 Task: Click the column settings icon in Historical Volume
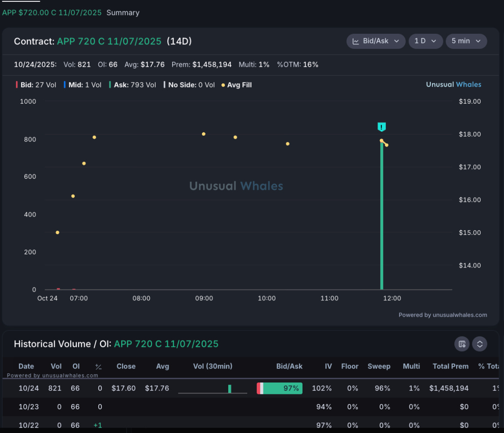[x=462, y=344]
